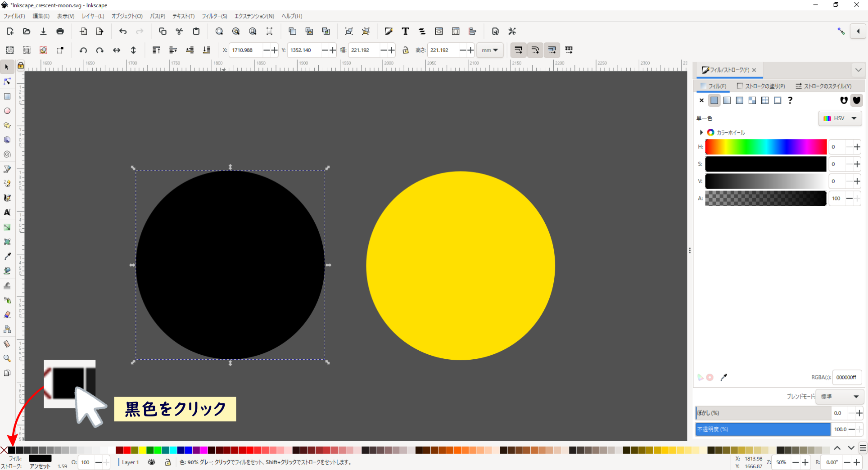Select the Ellipse tool in toolbox
This screenshot has height=470, width=868.
coord(7,111)
